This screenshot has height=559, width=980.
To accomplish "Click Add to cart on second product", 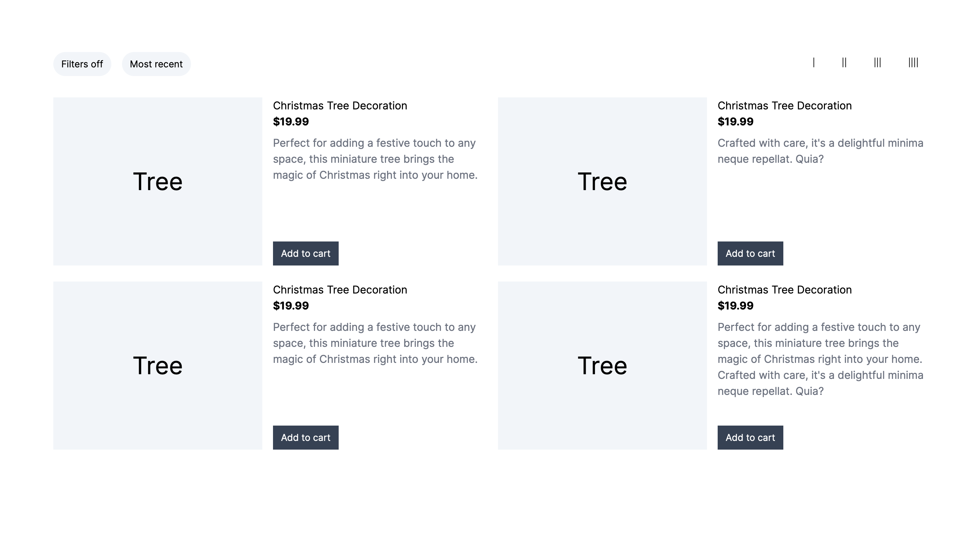I will click(x=750, y=254).
